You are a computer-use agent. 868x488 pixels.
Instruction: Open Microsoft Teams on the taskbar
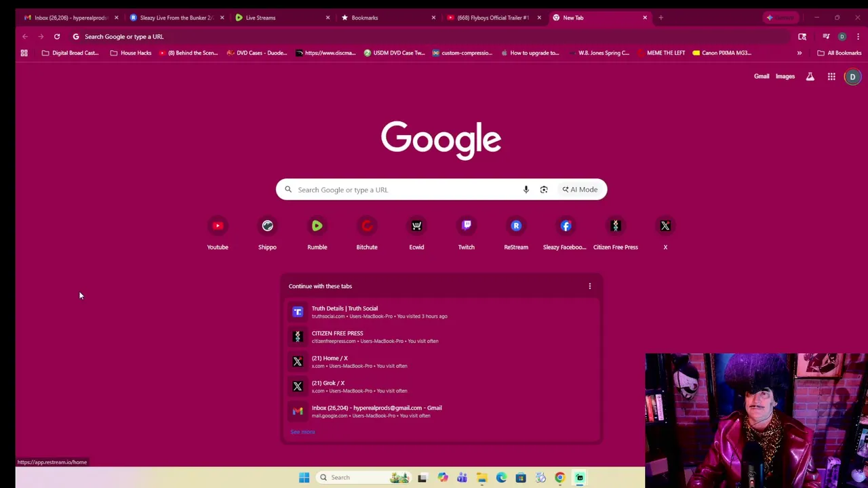tap(462, 478)
